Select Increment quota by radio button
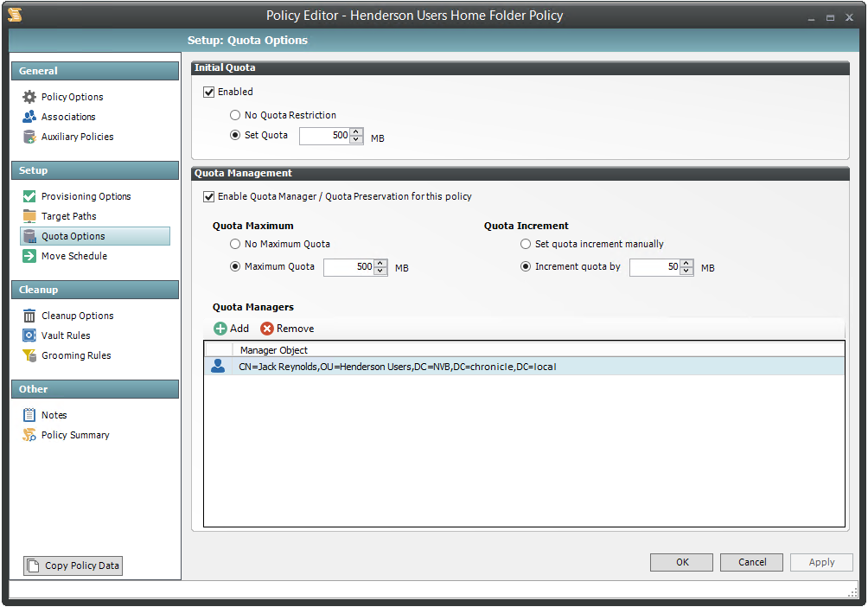This screenshot has width=868, height=607. click(x=526, y=267)
